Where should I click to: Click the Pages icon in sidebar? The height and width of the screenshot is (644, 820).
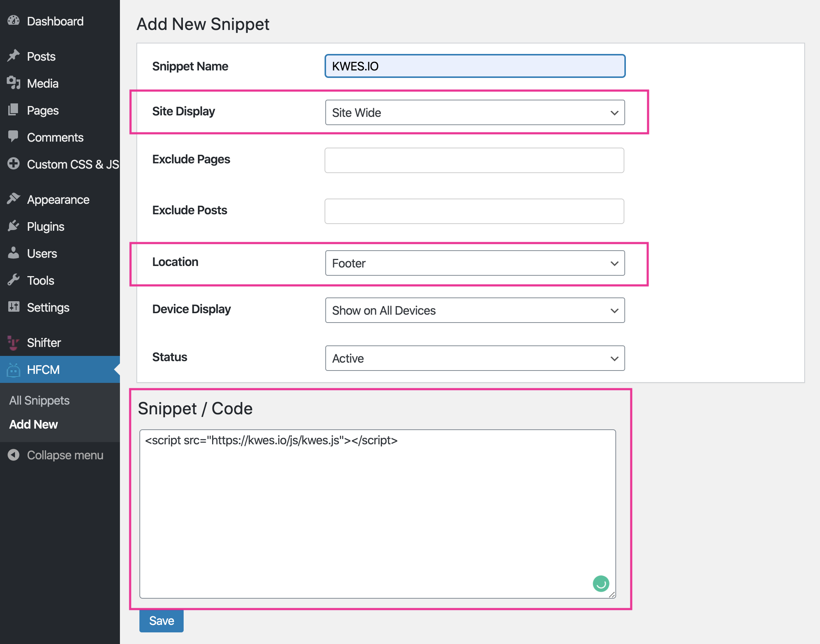13,110
